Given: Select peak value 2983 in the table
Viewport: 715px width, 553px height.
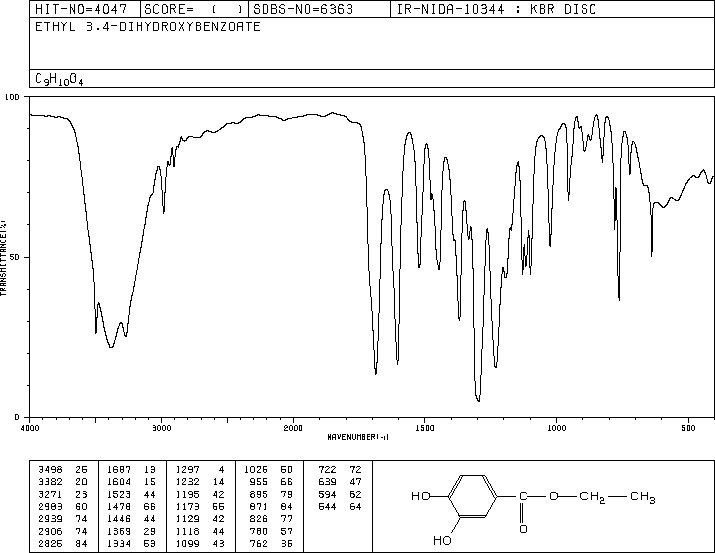Looking at the screenshot, I should coord(50,506).
